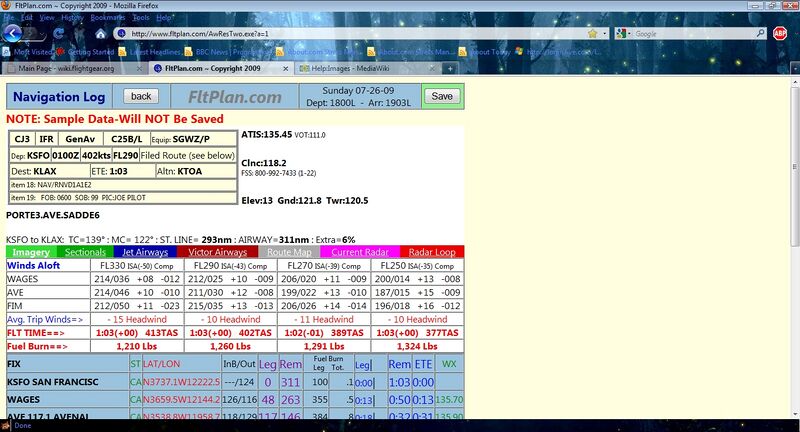The width and height of the screenshot is (800, 432).
Task: Click the green Save button
Action: pyautogui.click(x=442, y=96)
